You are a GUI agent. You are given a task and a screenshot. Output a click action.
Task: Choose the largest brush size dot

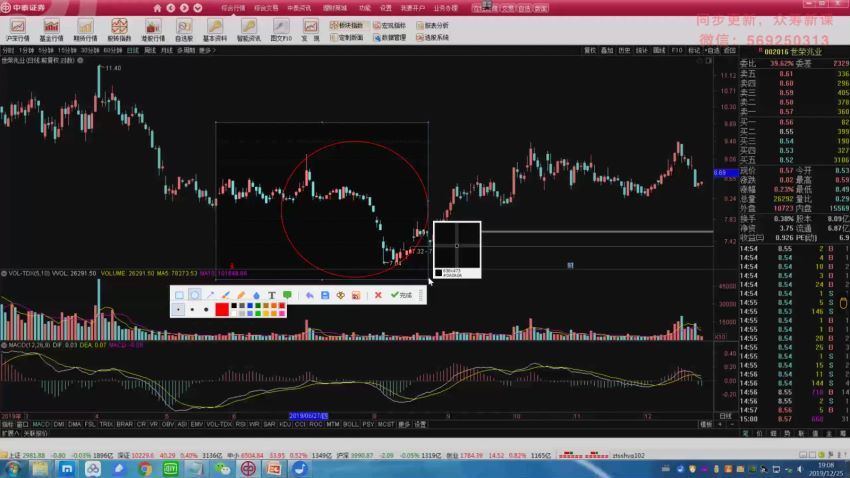tap(206, 309)
